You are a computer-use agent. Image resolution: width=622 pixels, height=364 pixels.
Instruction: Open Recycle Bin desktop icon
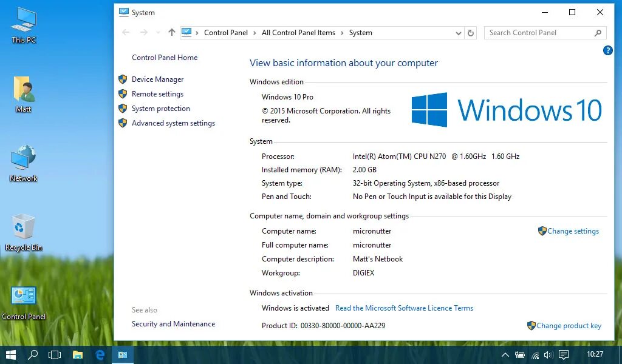tap(24, 232)
